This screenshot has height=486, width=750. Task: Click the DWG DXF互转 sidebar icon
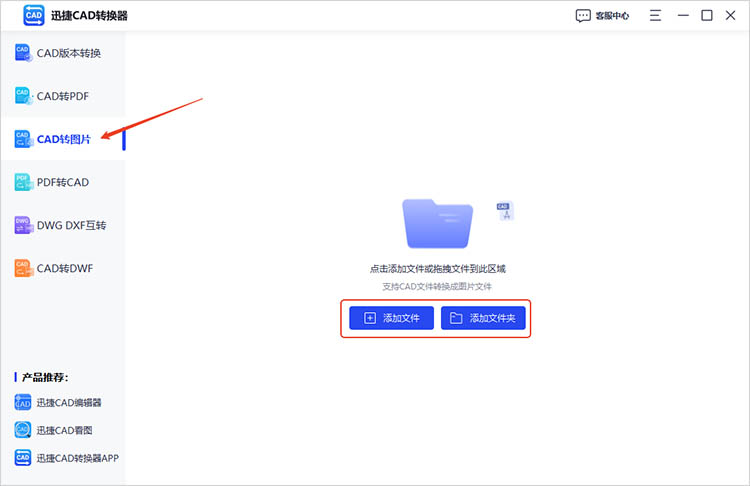tap(23, 225)
